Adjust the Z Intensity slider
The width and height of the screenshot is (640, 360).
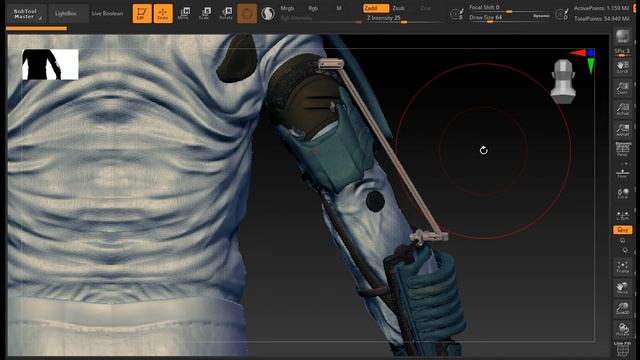[402, 19]
